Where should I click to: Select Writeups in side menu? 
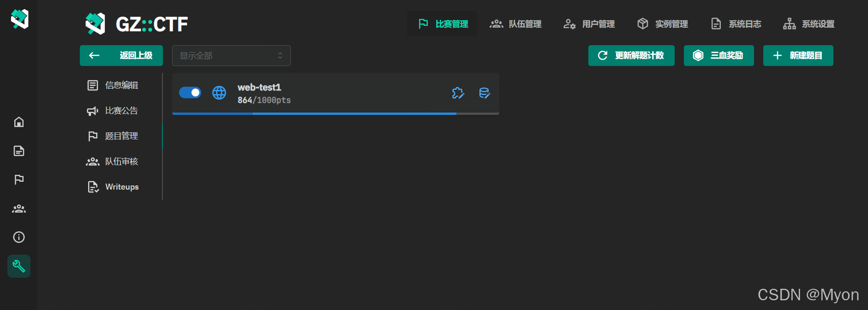click(120, 187)
